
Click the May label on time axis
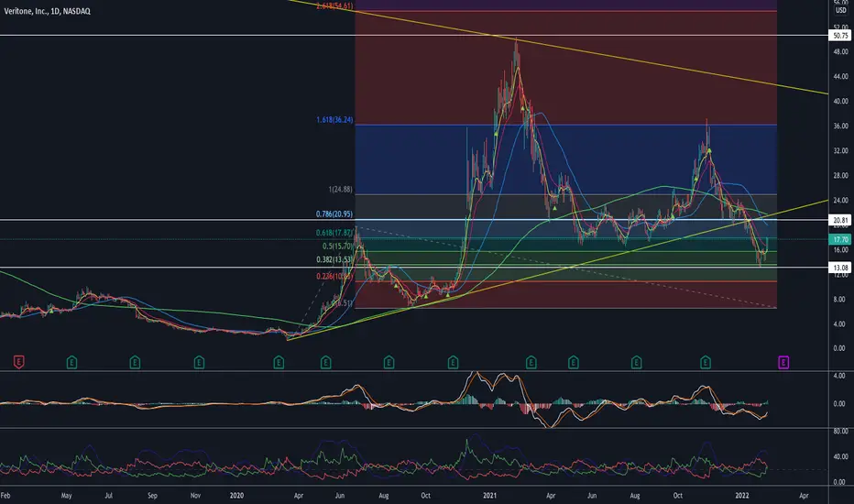click(67, 495)
